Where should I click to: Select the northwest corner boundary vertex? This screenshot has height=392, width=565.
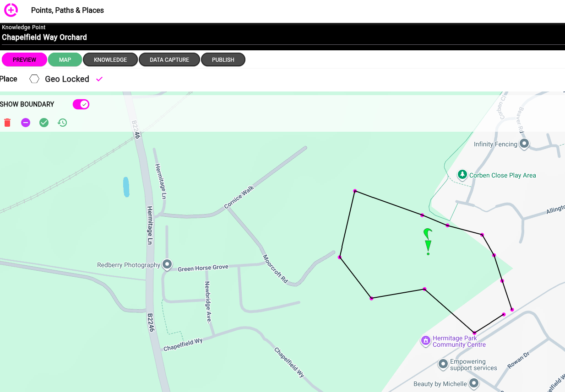pos(355,191)
